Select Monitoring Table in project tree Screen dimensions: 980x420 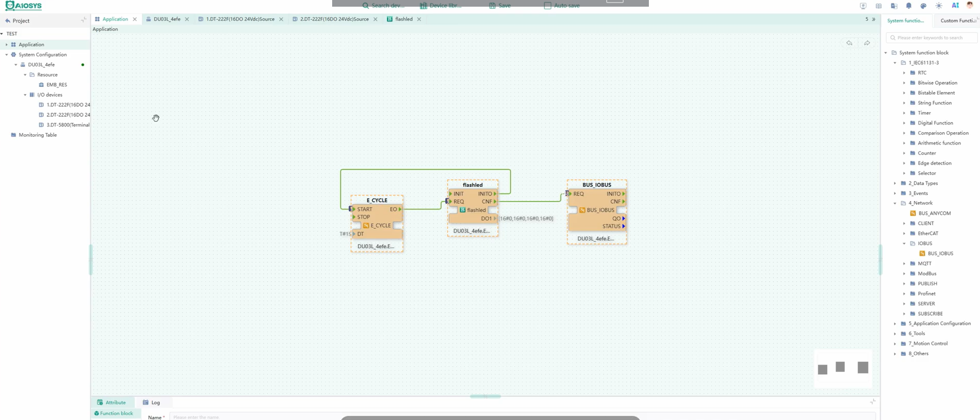pyautogui.click(x=38, y=135)
